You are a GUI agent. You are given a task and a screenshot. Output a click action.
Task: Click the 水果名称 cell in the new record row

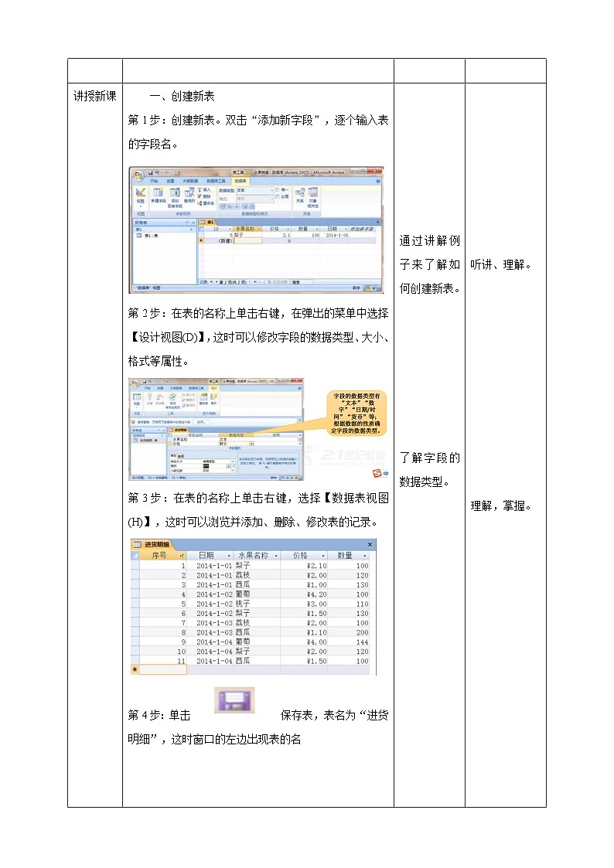pos(248,241)
